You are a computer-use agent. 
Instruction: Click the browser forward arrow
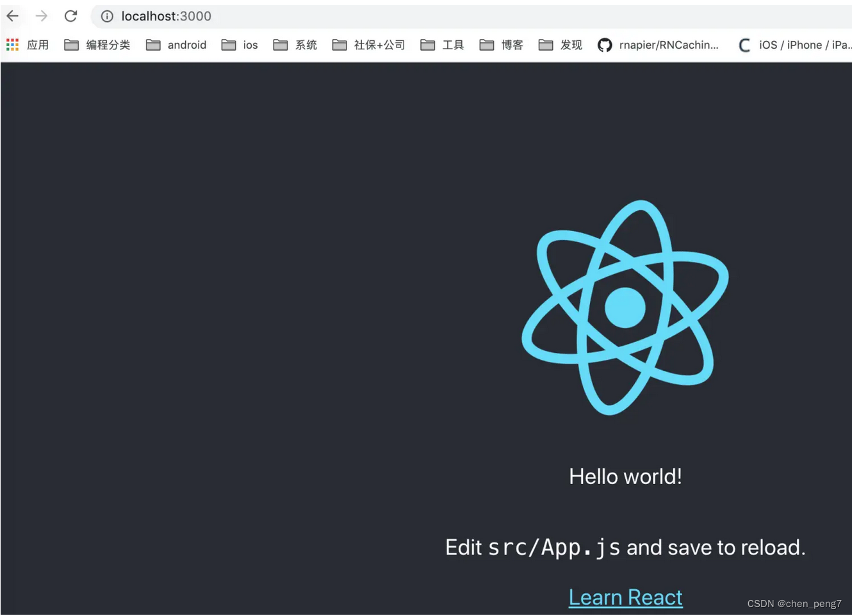point(42,16)
